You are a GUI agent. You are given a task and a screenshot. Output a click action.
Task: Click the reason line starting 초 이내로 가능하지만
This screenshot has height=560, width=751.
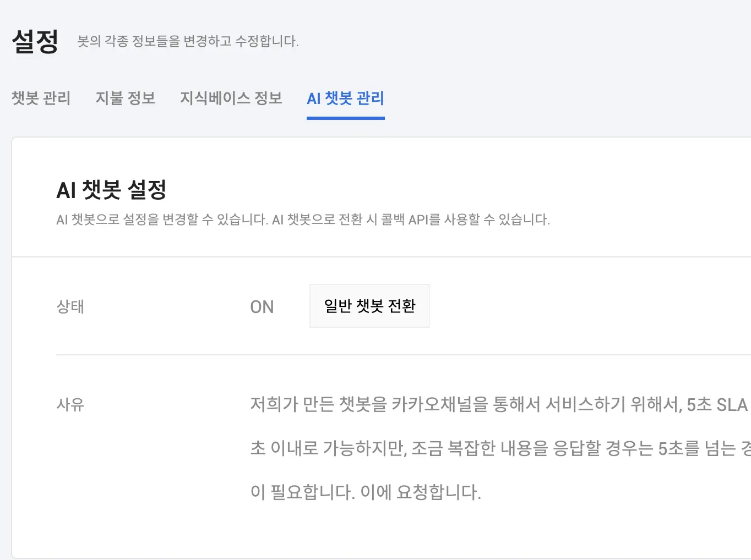tap(500, 448)
